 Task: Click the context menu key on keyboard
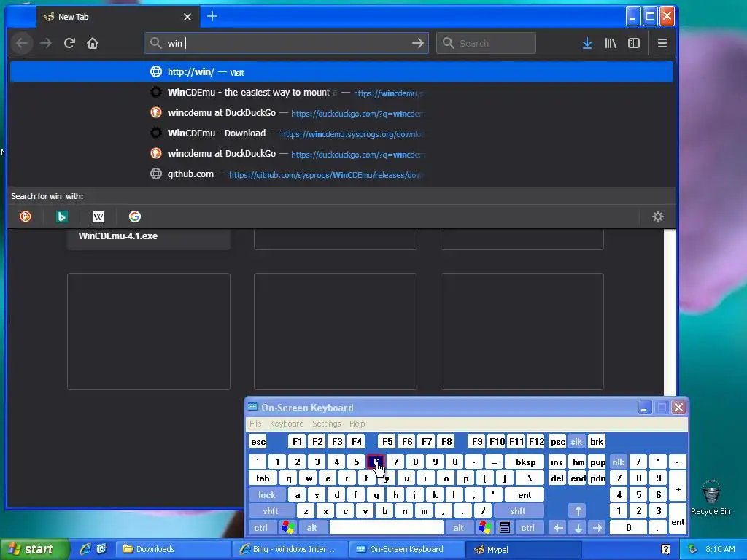[x=505, y=528]
